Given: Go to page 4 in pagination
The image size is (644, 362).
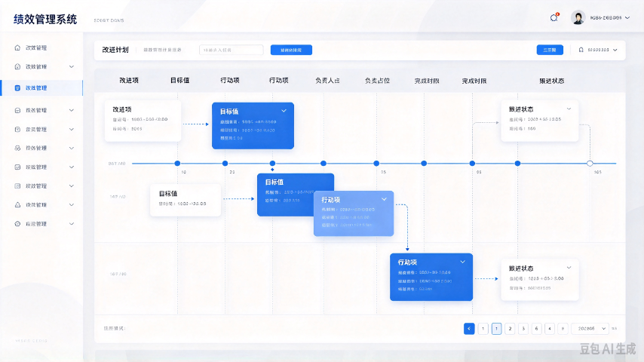Looking at the screenshot, I should pyautogui.click(x=550, y=329).
